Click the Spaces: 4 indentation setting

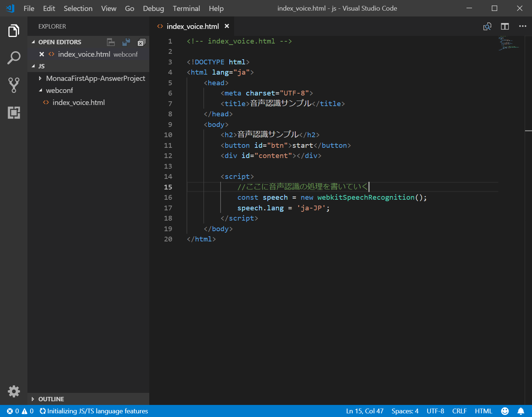[x=405, y=411]
